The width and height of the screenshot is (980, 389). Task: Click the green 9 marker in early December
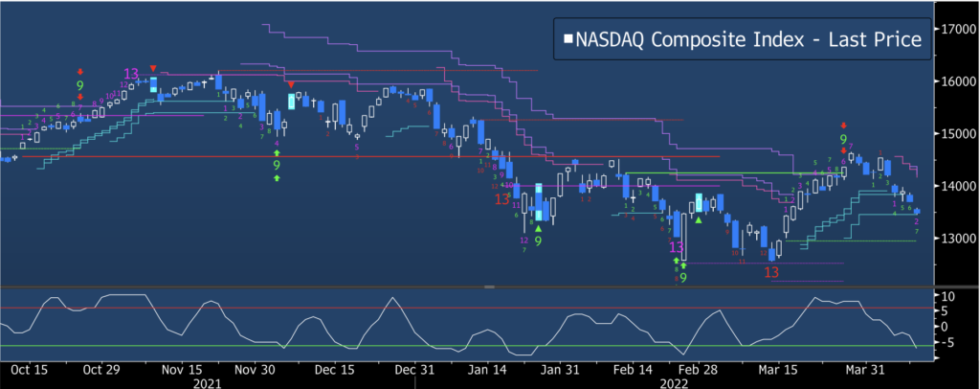click(277, 166)
